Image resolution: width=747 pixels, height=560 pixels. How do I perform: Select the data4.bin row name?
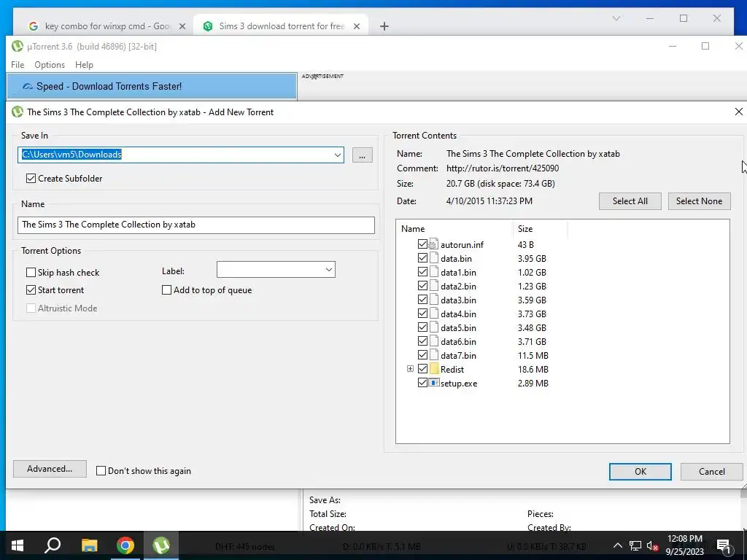458,314
